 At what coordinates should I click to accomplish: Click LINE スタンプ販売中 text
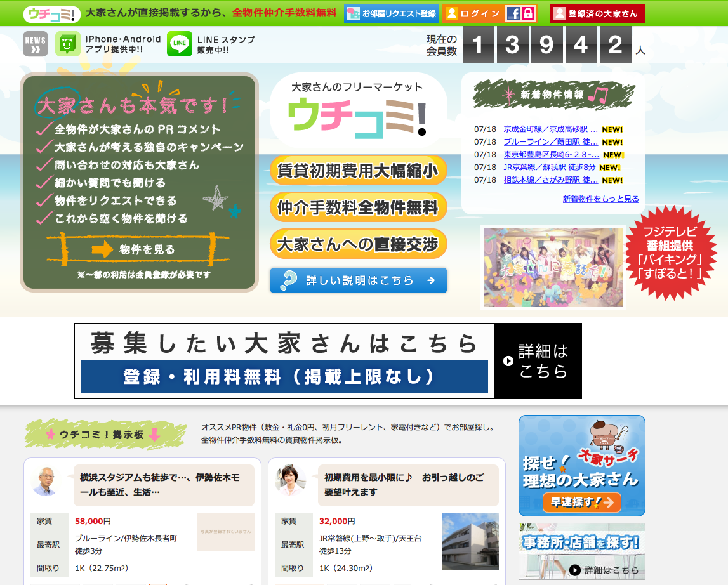pyautogui.click(x=226, y=44)
